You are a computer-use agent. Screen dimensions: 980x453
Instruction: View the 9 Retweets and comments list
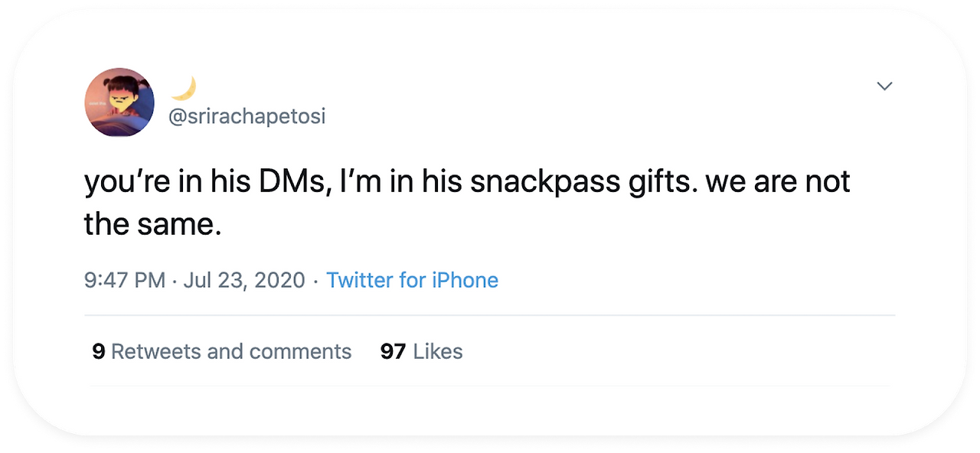[221, 351]
